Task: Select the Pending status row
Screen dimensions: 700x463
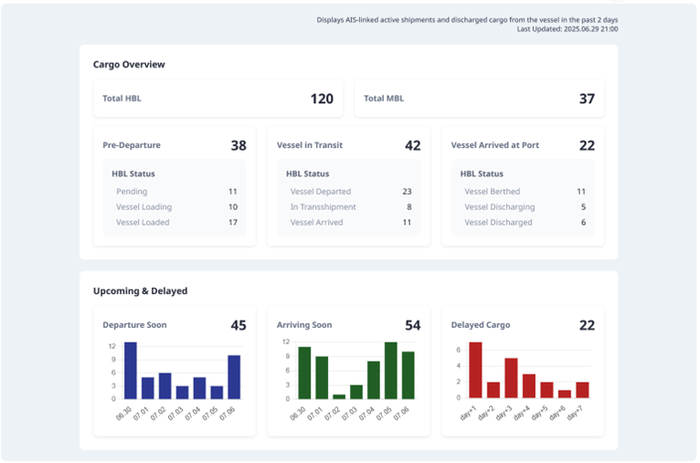Action: click(175, 191)
